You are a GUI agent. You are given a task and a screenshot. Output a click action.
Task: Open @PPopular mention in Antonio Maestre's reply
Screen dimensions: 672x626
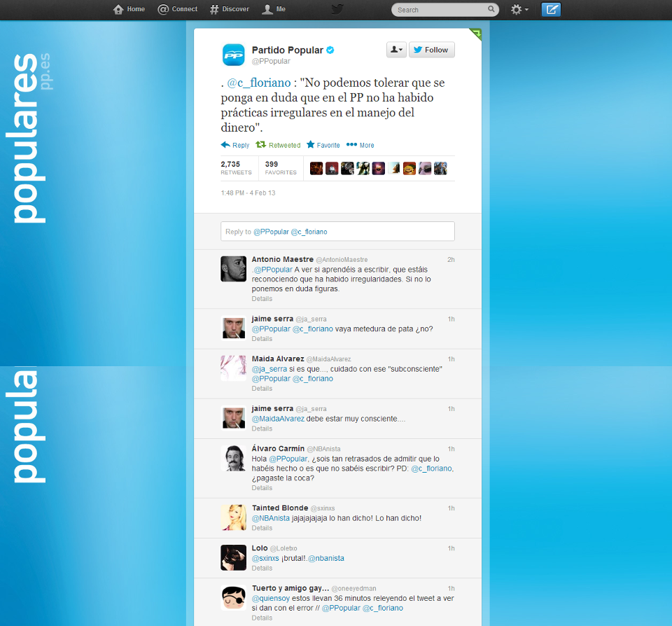273,270
